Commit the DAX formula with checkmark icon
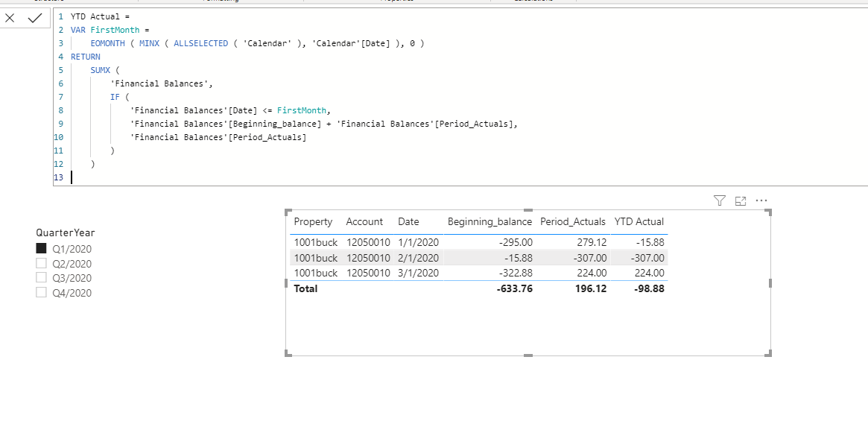Viewport: 868px width, 430px height. 35,19
